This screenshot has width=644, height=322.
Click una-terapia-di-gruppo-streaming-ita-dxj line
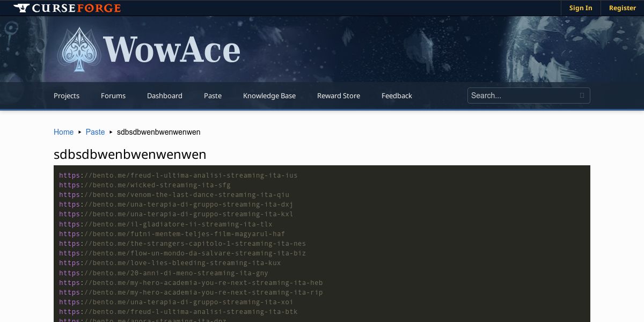coord(176,204)
